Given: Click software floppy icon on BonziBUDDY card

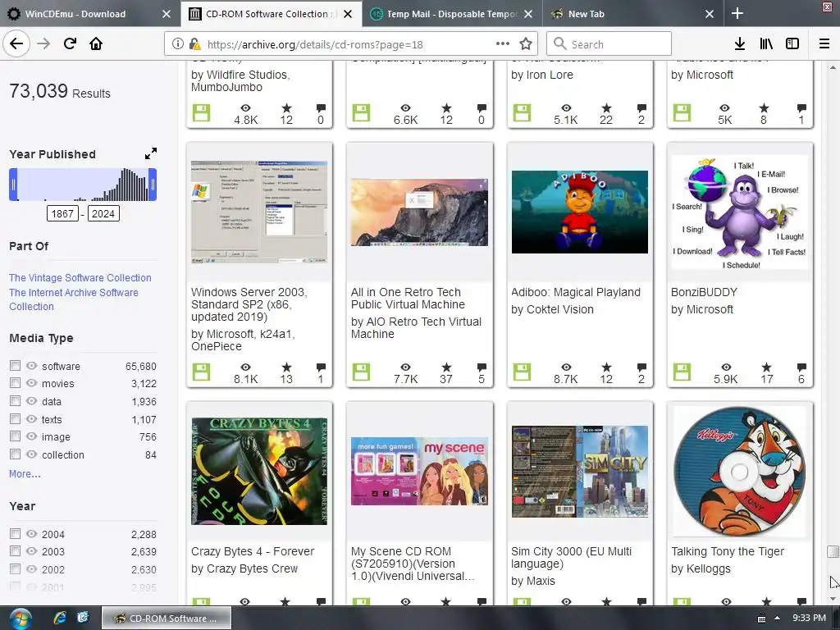Looking at the screenshot, I should pyautogui.click(x=682, y=372).
